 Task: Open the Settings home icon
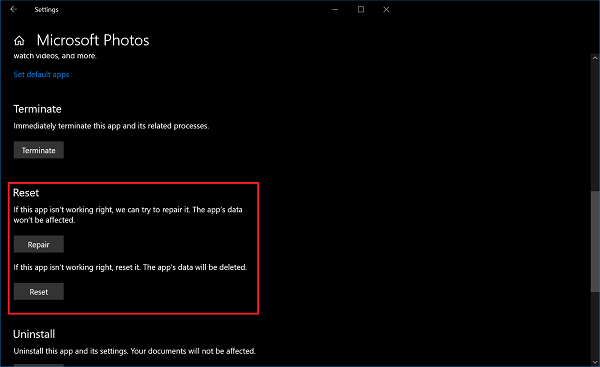(x=19, y=41)
